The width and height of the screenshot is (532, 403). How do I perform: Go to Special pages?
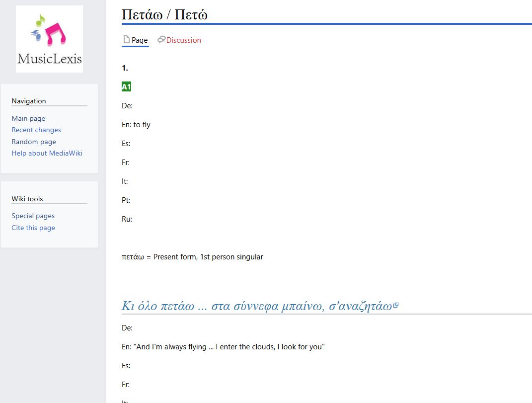[x=33, y=216]
